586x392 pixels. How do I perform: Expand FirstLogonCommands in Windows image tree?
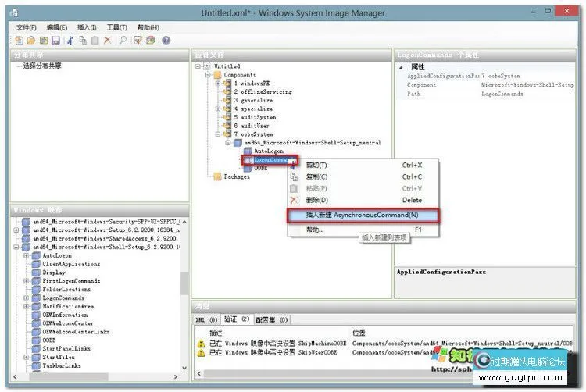(26, 281)
